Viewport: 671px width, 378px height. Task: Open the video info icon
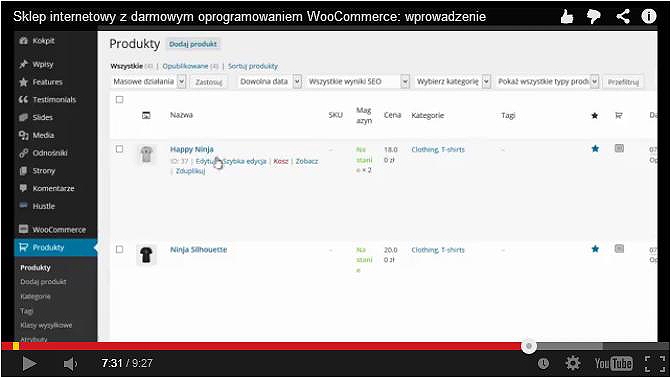[x=649, y=16]
